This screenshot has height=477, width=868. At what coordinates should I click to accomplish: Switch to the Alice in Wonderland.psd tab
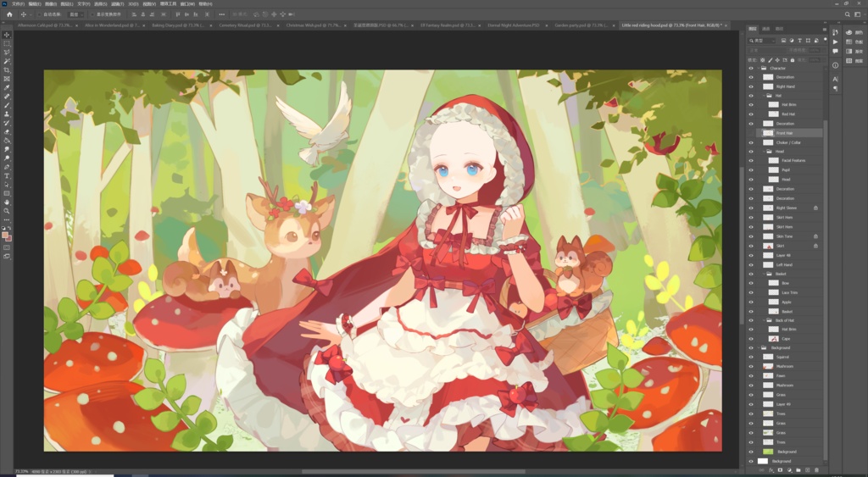113,25
